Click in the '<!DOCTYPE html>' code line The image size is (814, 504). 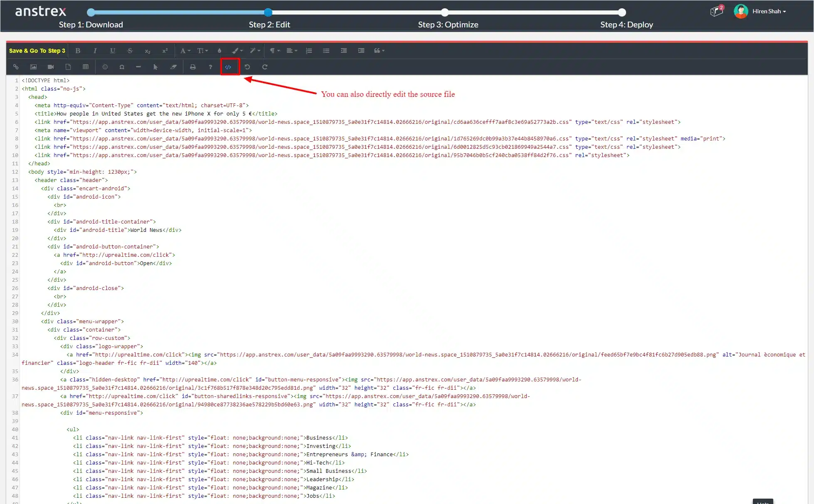coord(46,80)
